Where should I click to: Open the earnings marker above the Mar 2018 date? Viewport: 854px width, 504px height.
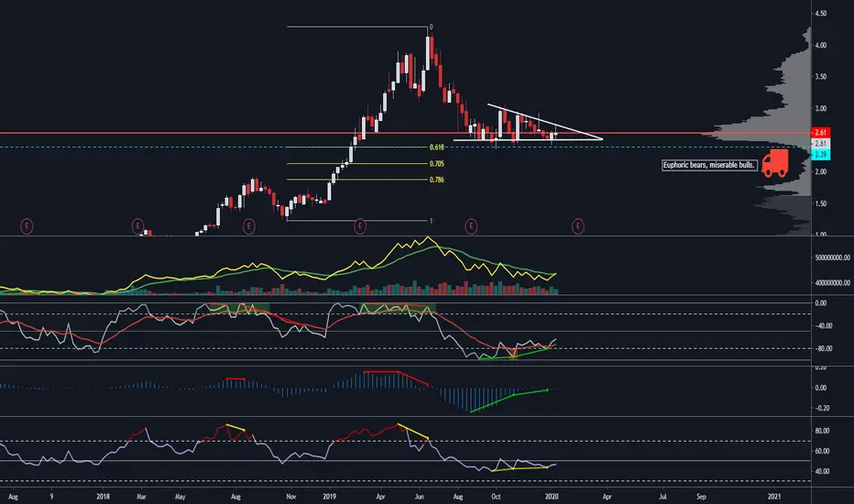click(137, 225)
